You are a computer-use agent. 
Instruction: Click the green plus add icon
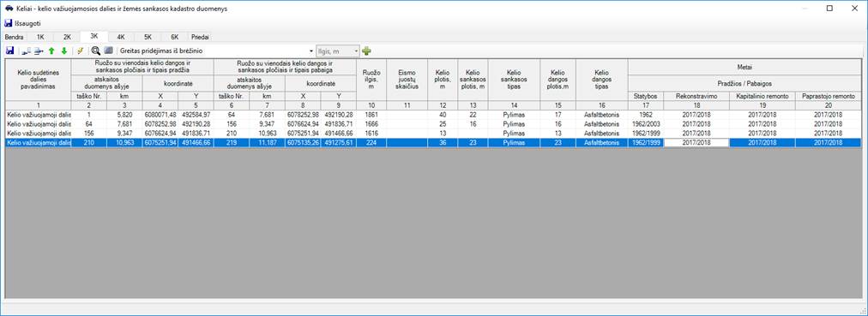pyautogui.click(x=366, y=51)
